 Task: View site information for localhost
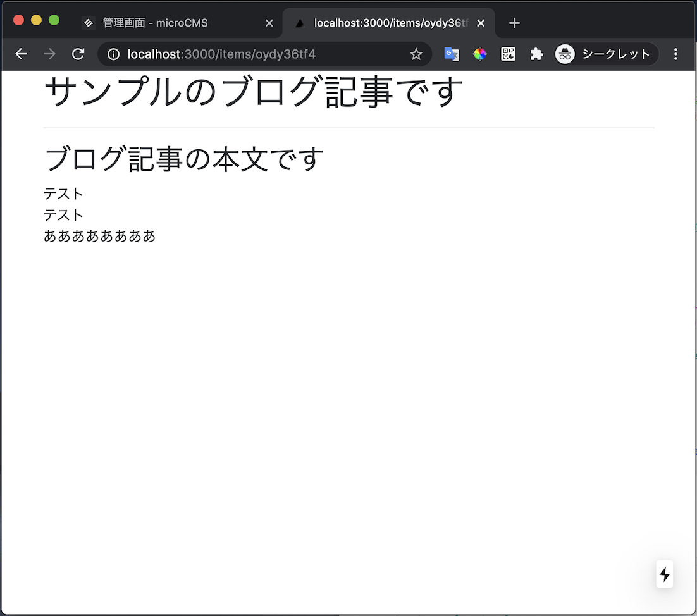[113, 54]
